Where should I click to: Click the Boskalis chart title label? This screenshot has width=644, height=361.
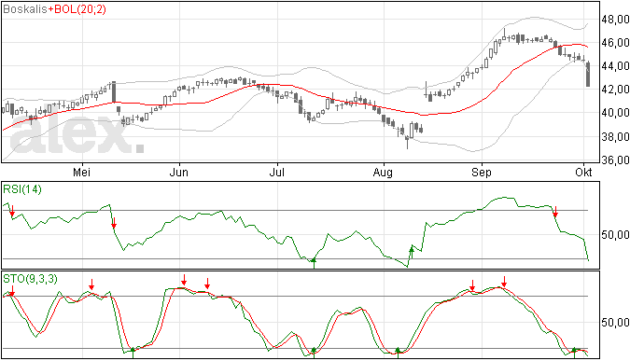(x=25, y=9)
